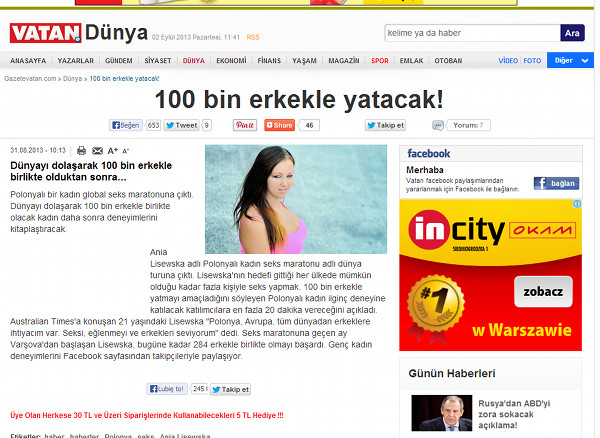600x438 pixels.
Task: Click the Facebook Beğen button
Action: [126, 125]
